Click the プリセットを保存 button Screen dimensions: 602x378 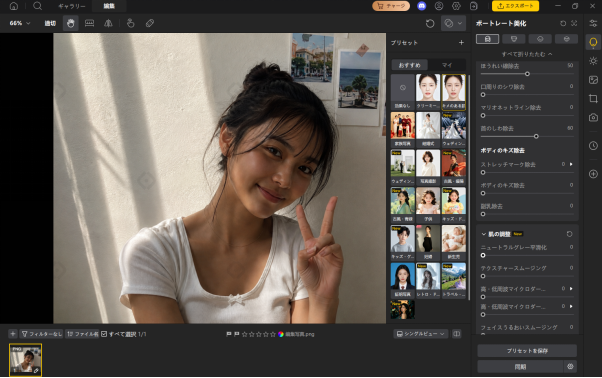(527, 351)
